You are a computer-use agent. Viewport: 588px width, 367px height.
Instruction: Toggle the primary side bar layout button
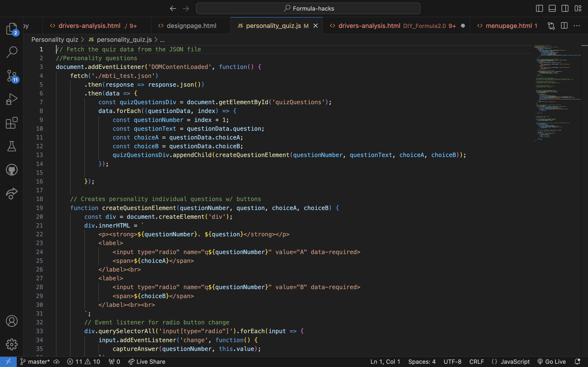click(x=539, y=9)
